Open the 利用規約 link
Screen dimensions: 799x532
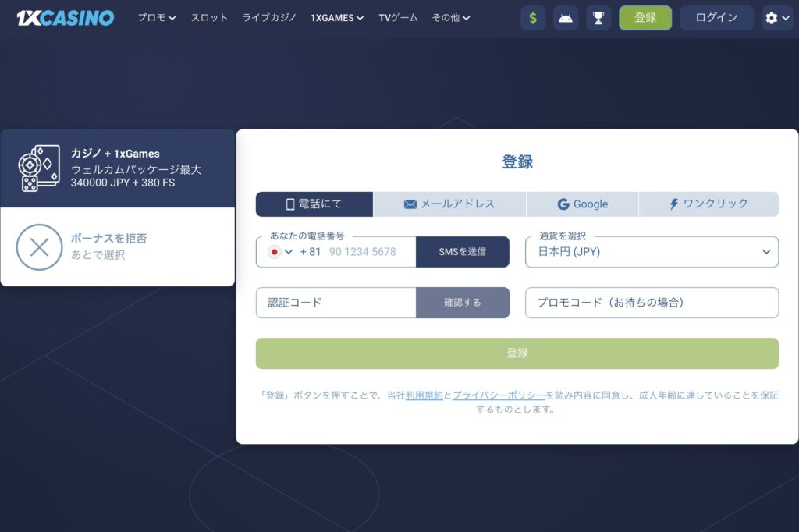click(x=424, y=395)
